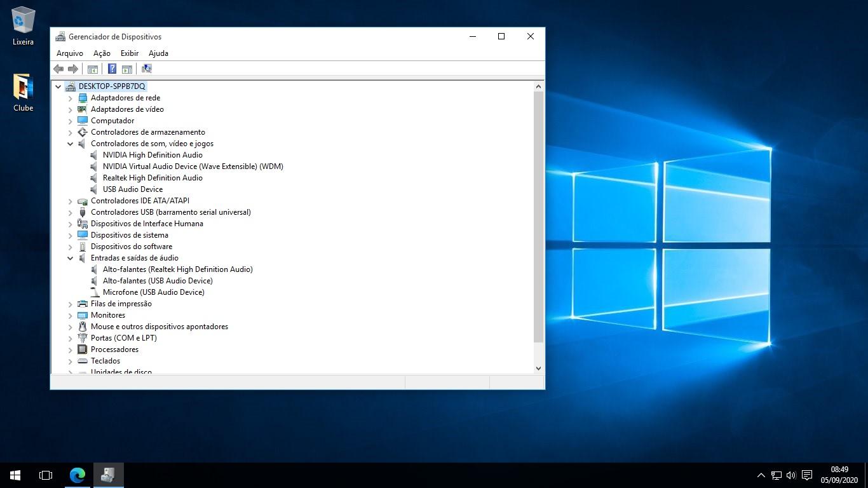Expand the Computador category

click(x=71, y=121)
